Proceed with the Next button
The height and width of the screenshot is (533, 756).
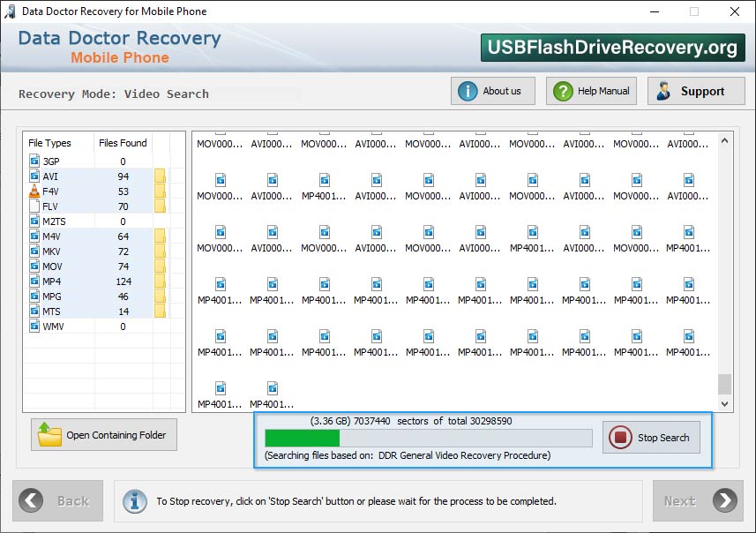[698, 500]
